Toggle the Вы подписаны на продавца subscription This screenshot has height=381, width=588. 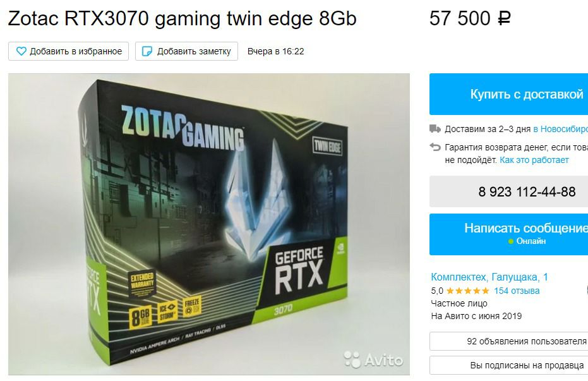(508, 365)
